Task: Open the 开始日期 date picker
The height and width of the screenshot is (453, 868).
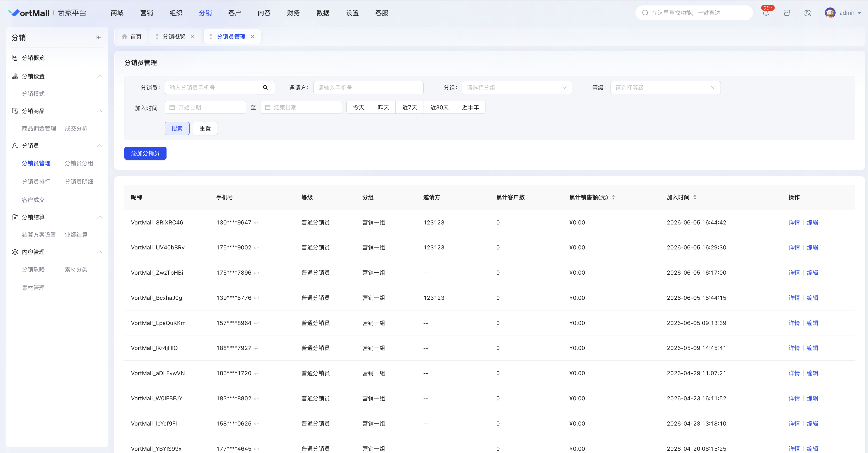Action: (205, 107)
